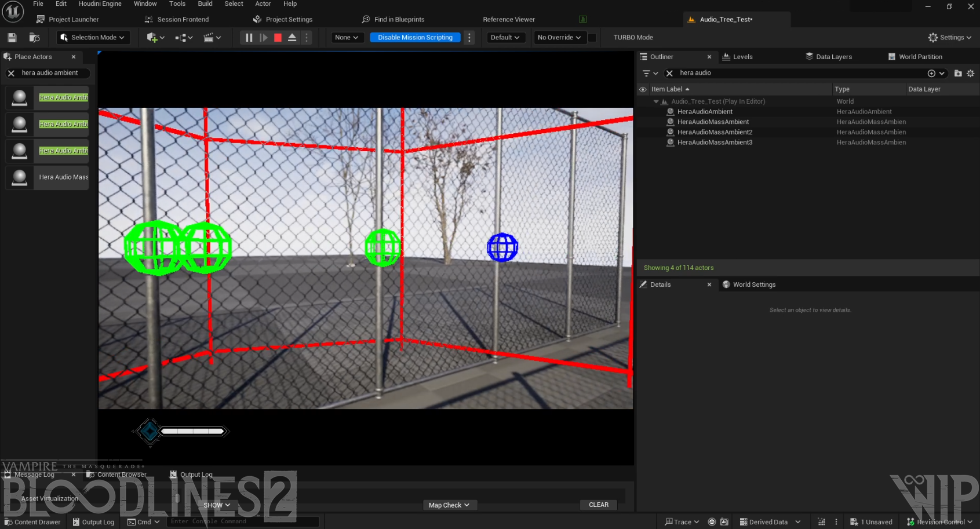Open the No Override dropdown
Screen dimensions: 980x529
click(x=559, y=38)
